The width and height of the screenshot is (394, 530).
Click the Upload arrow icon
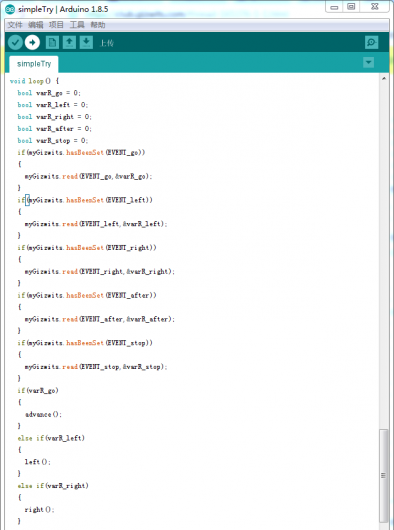pyautogui.click(x=32, y=42)
